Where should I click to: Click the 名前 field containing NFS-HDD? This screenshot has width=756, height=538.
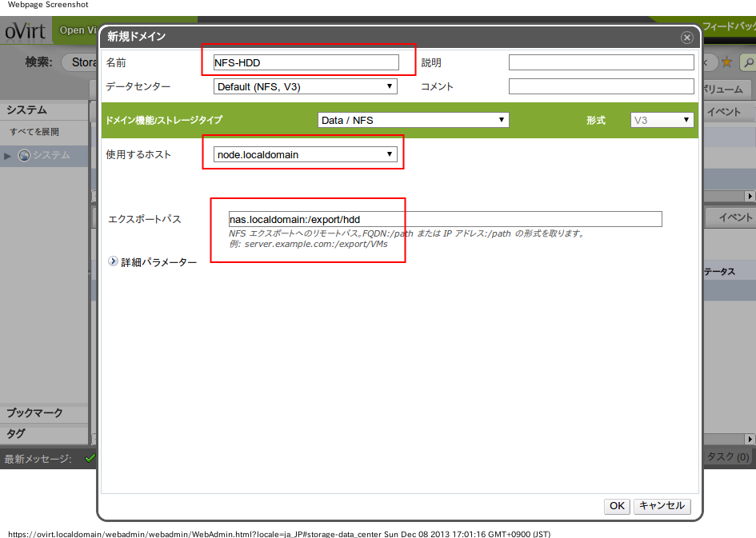306,62
